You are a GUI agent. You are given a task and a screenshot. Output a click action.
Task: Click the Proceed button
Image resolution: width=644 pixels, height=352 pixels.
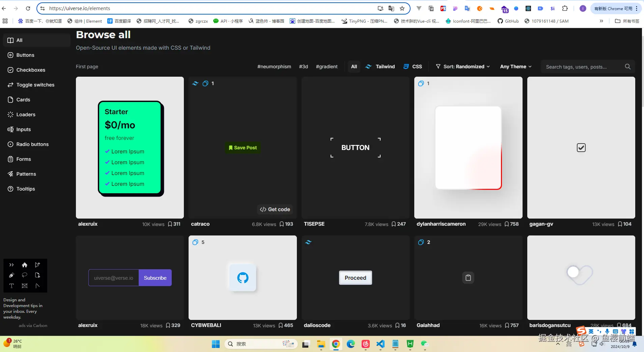click(x=355, y=278)
